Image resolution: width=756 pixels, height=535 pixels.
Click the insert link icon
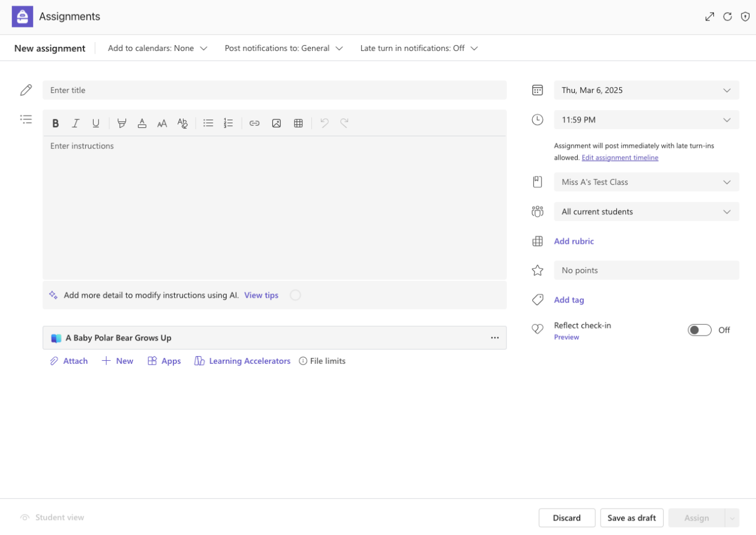[254, 123]
